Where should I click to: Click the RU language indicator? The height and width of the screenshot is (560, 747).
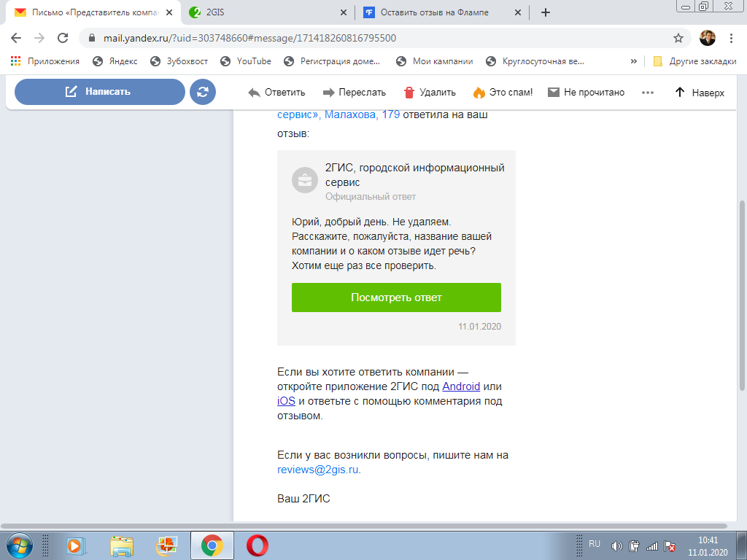tap(595, 544)
